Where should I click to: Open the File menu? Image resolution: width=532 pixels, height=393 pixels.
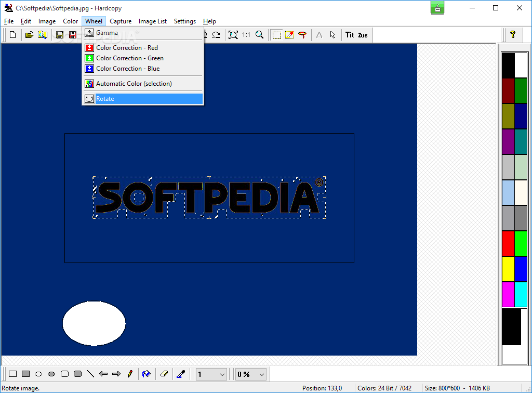[9, 21]
